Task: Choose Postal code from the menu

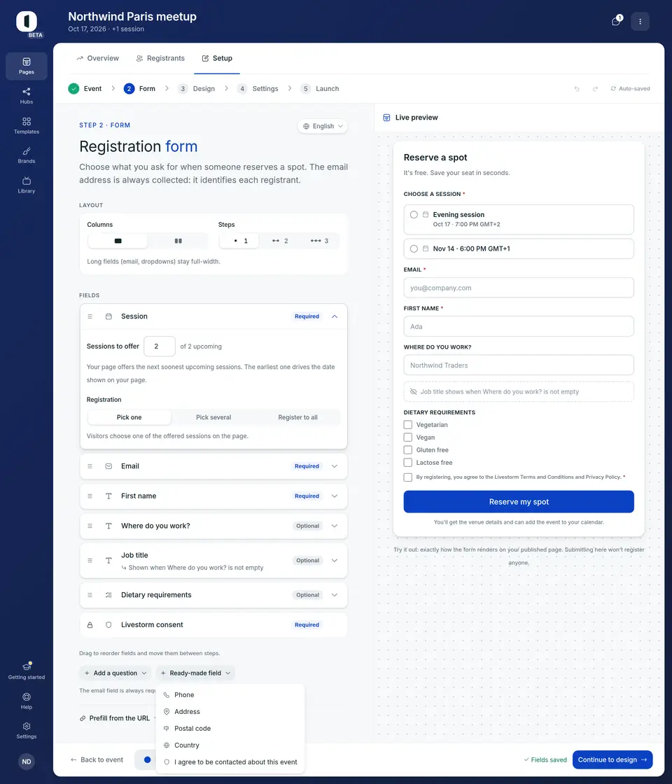Action: click(230, 729)
